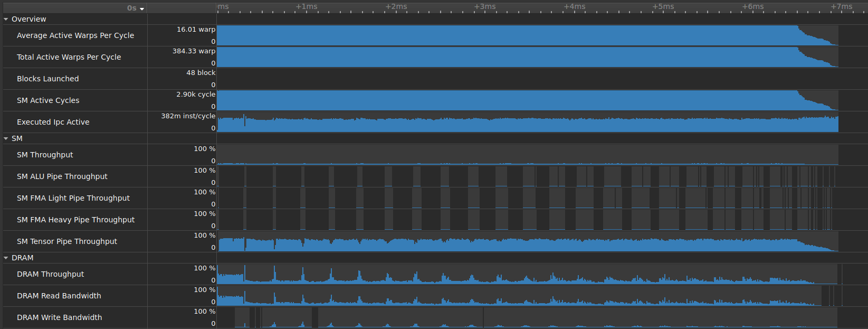Select the DRAM Throughput row label

point(50,274)
